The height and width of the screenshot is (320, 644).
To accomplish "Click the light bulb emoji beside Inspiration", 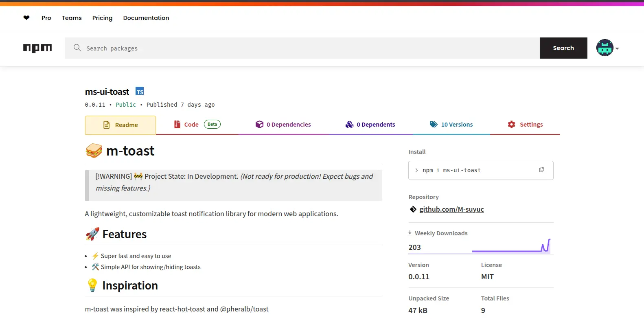I will click(x=92, y=285).
